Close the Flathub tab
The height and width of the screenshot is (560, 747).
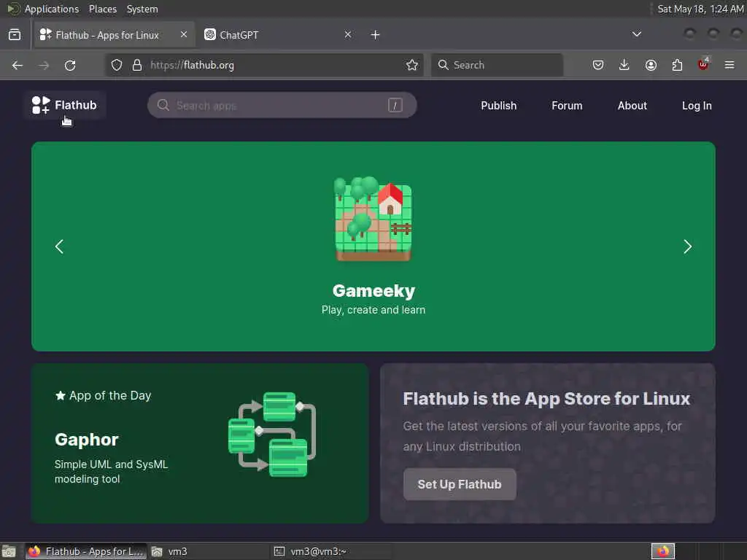pyautogui.click(x=184, y=35)
